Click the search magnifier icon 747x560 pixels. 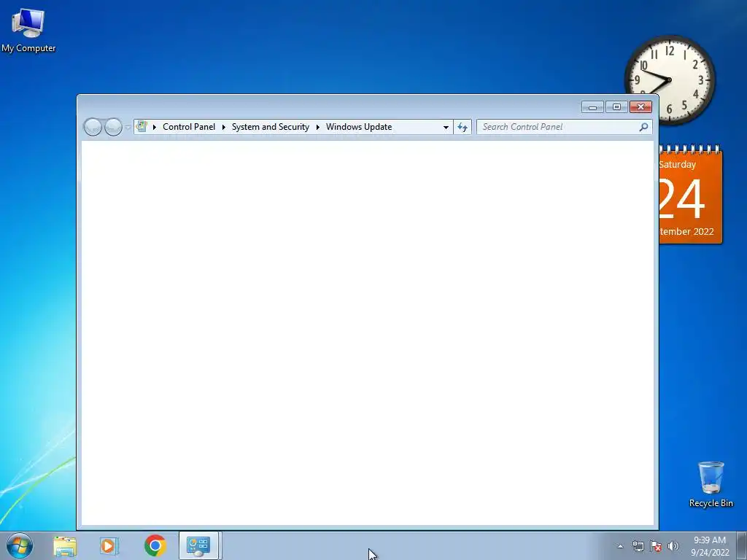click(x=643, y=127)
